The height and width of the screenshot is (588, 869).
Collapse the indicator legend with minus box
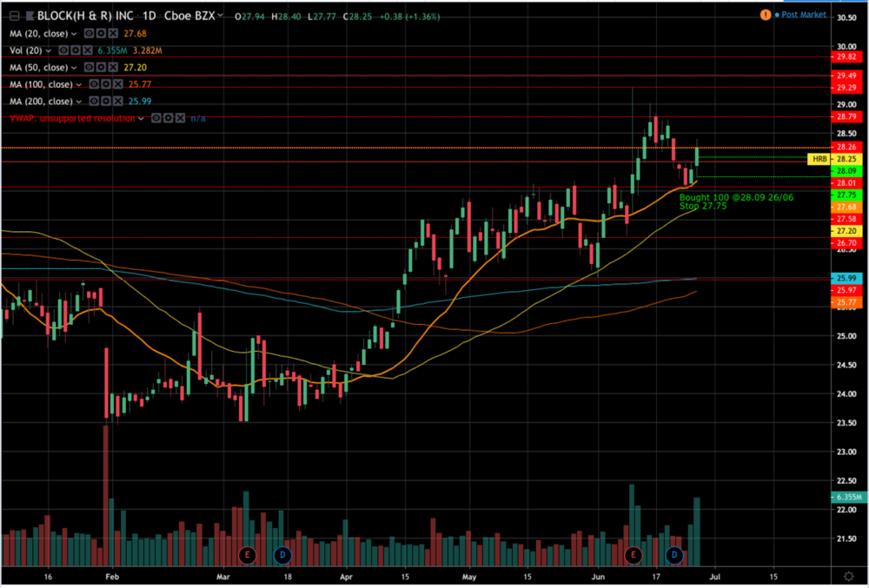coord(13,16)
